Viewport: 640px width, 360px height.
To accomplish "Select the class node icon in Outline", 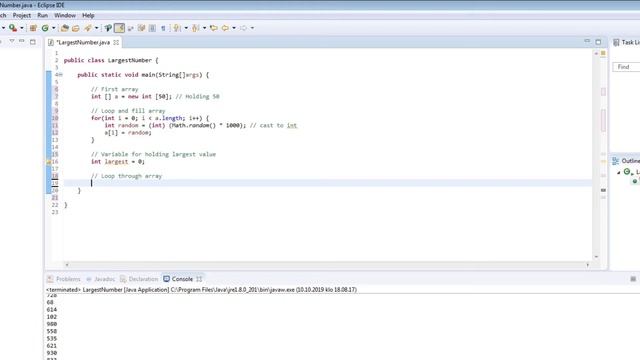I will click(627, 172).
